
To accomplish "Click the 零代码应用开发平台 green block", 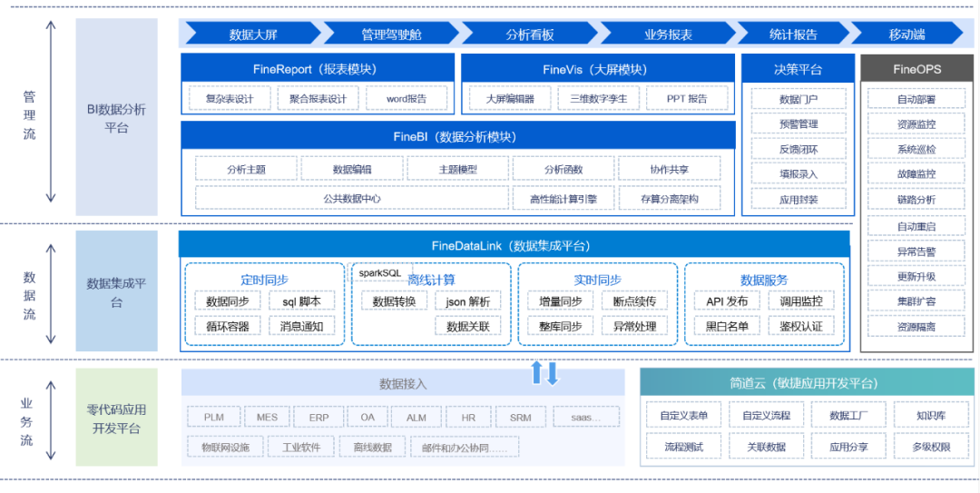I will click(x=116, y=418).
